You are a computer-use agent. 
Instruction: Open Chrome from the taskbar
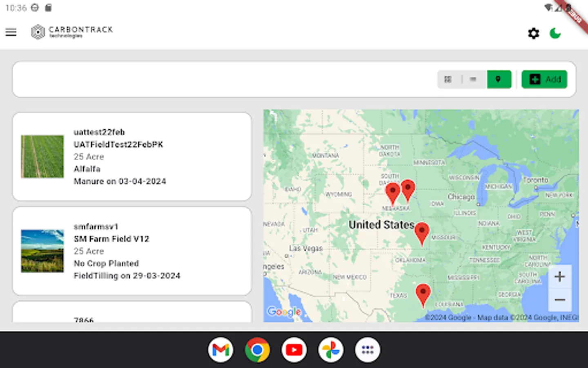point(257,350)
